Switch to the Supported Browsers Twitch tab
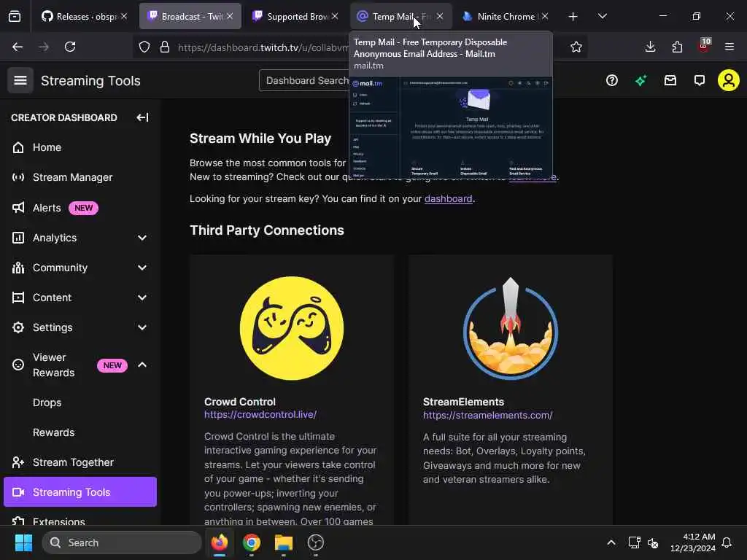Viewport: 747px width, 560px height. [295, 17]
